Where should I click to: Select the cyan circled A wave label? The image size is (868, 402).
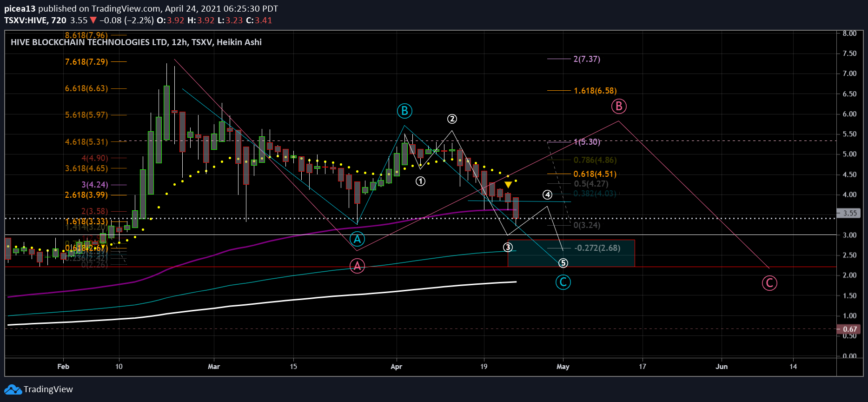[357, 239]
